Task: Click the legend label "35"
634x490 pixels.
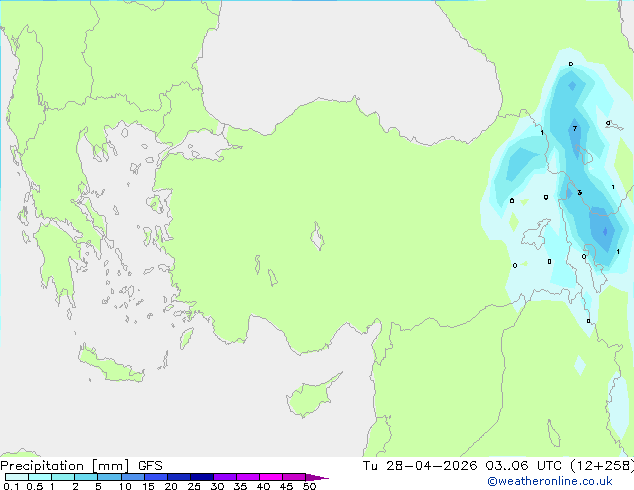Action: (x=240, y=486)
